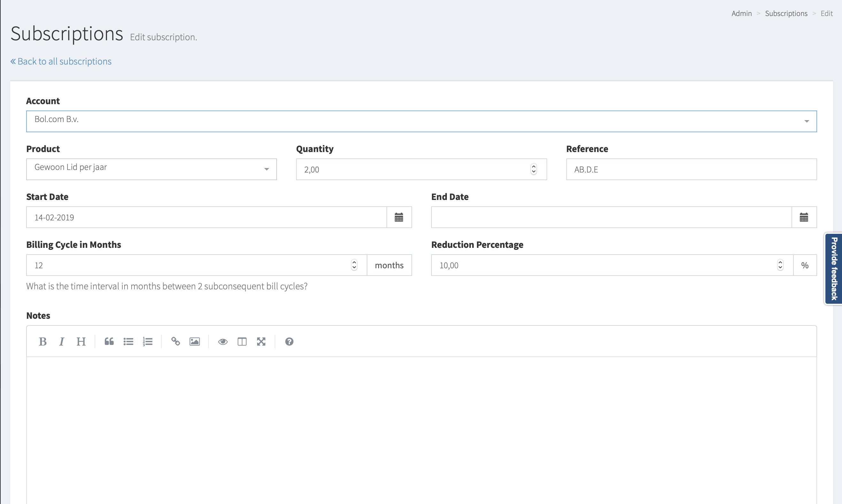Toggle side-by-side editor view

(242, 341)
